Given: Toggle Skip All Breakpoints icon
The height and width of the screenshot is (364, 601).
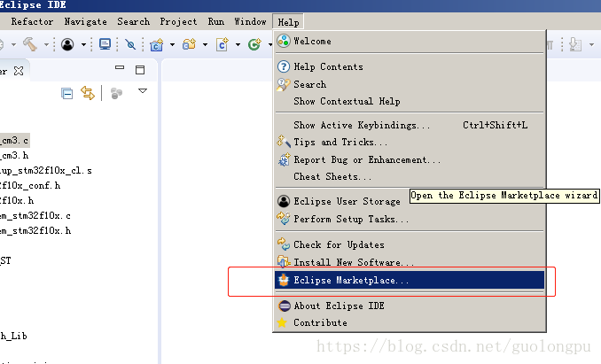Looking at the screenshot, I should (130, 44).
